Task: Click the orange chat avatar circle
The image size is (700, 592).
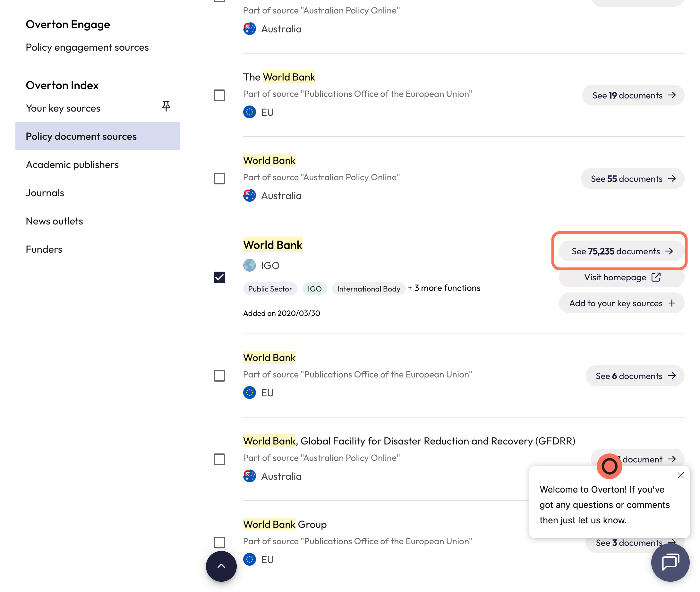Action: pyautogui.click(x=609, y=466)
